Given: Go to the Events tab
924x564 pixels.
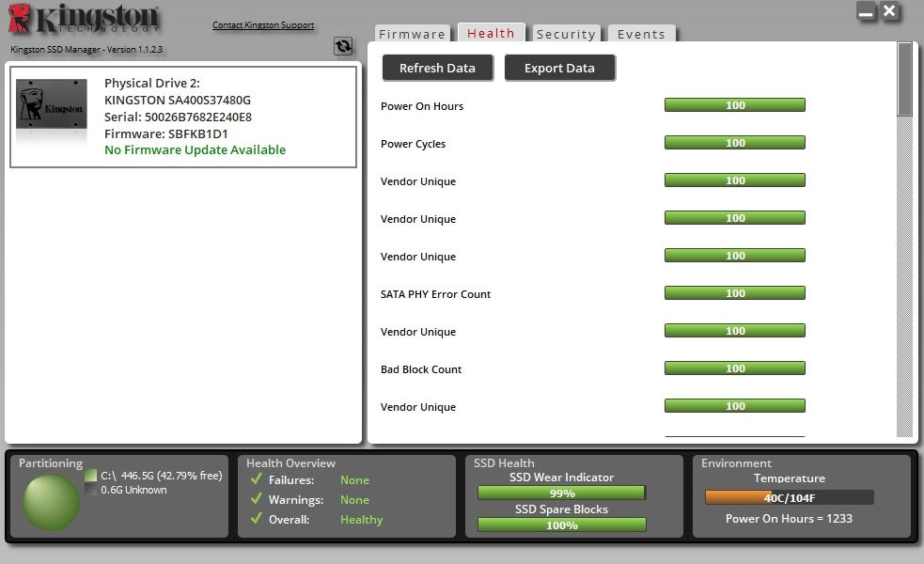Looking at the screenshot, I should (x=641, y=34).
